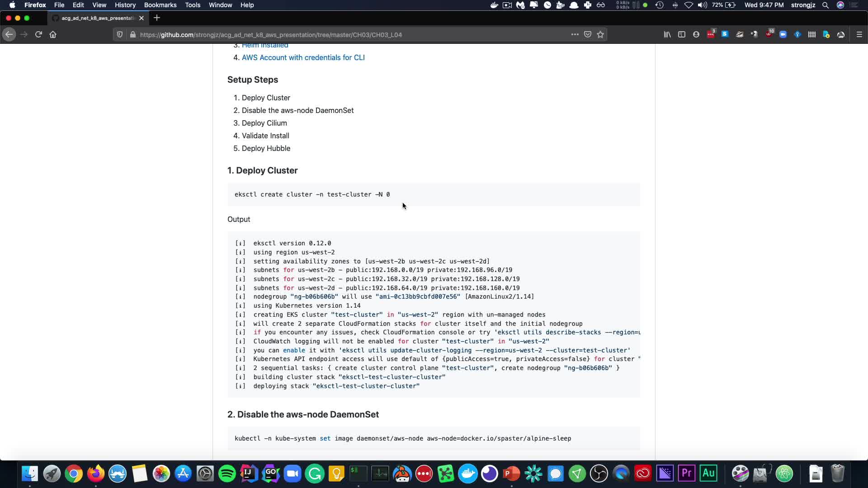Screen dimensions: 868x488
Task: Click the GitHub URL address field
Action: tap(316, 34)
